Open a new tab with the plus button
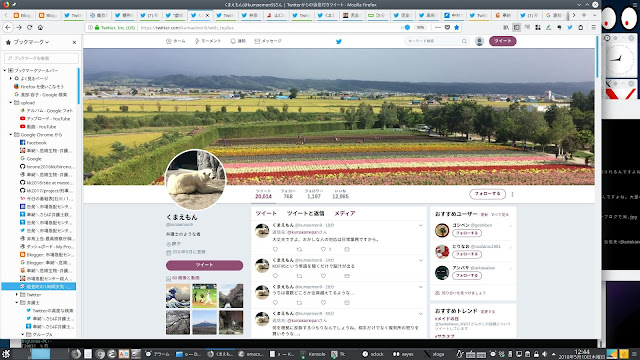This screenshot has height=360, width=640. 584,15
